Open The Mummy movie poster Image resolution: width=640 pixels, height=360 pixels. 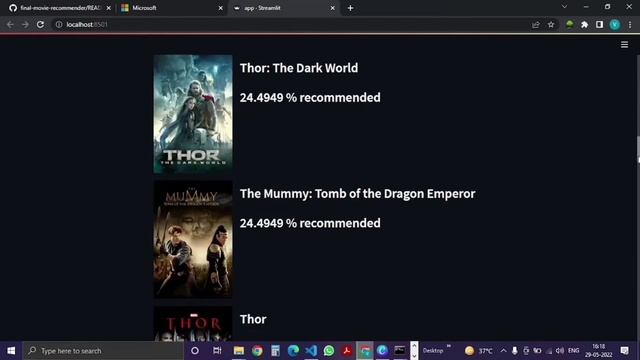193,239
